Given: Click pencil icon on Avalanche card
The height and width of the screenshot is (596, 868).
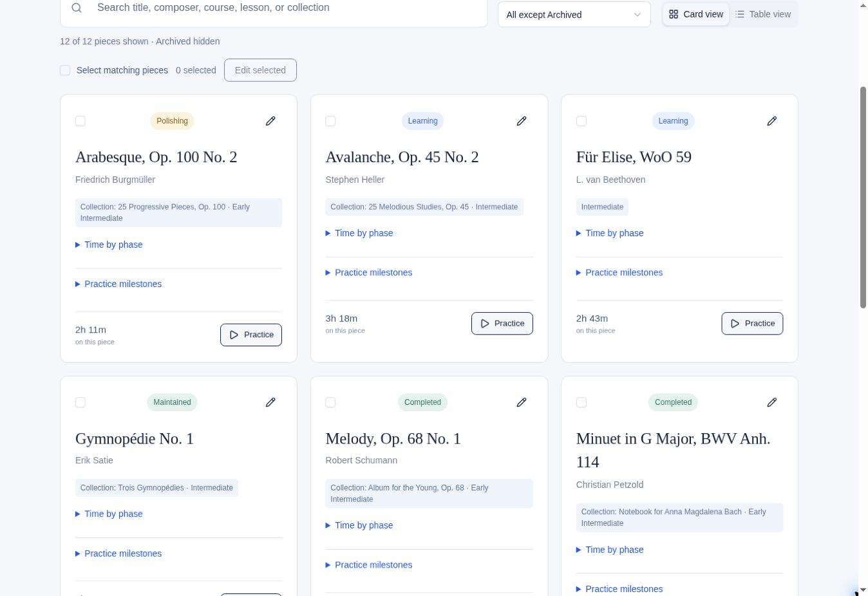Looking at the screenshot, I should point(522,121).
